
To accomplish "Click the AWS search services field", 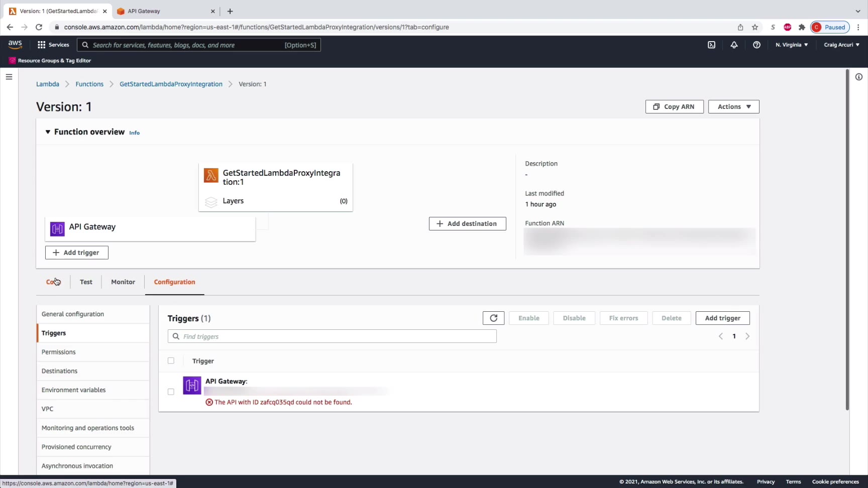I will tap(199, 45).
